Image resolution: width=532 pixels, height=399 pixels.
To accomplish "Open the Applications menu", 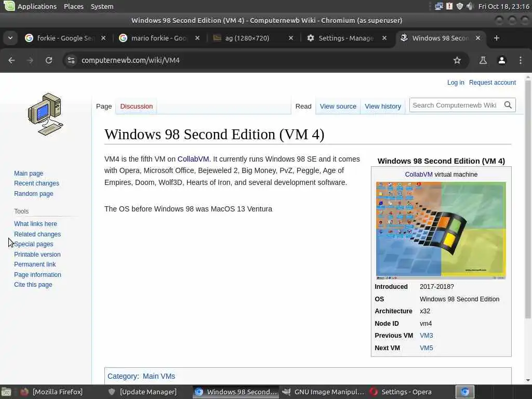I will [37, 6].
